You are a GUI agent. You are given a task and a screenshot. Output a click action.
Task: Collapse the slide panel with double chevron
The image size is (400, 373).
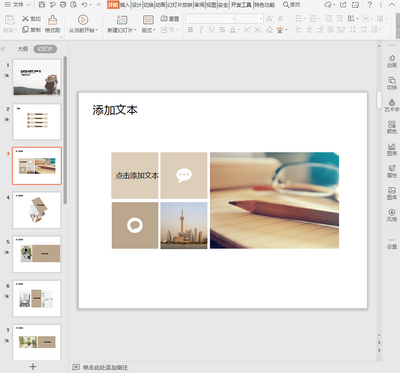(3, 49)
